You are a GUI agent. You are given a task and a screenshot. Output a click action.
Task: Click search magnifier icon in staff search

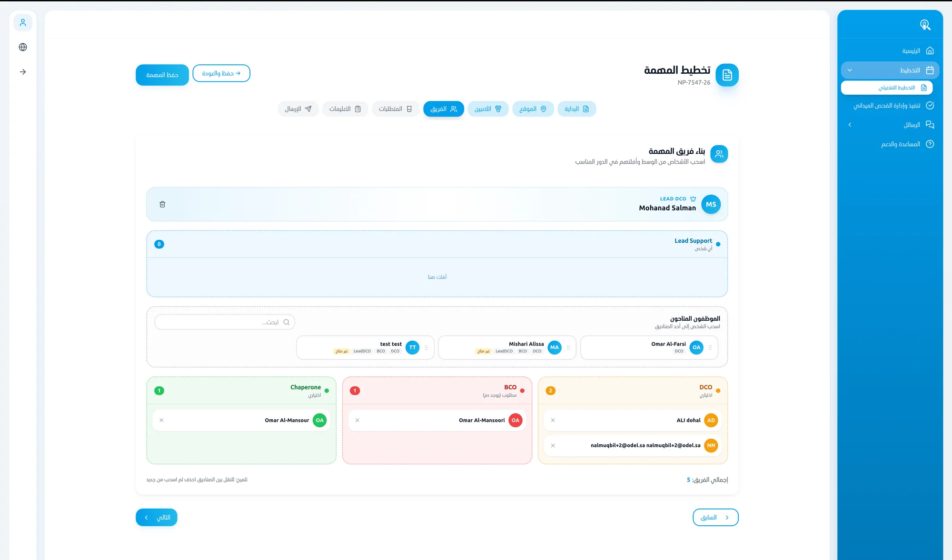[x=287, y=322]
